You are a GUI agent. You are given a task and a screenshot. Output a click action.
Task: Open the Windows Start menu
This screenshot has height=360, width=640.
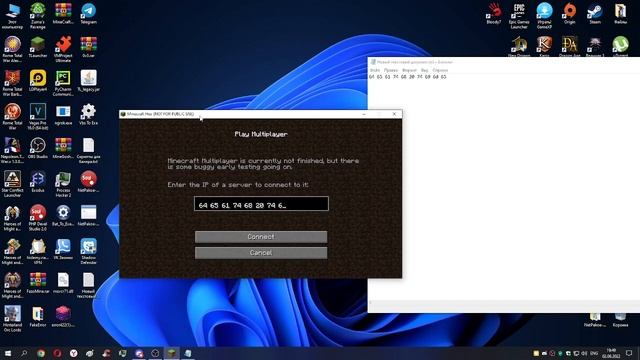coord(8,353)
